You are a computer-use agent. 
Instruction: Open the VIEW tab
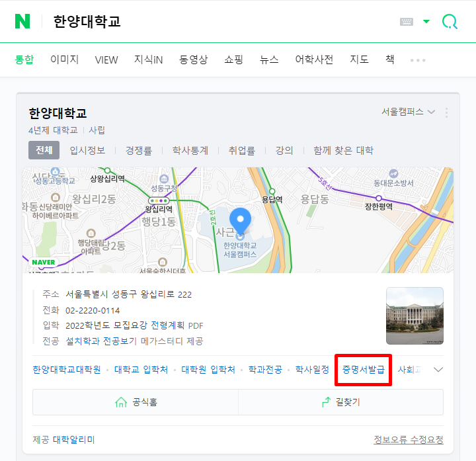(106, 60)
